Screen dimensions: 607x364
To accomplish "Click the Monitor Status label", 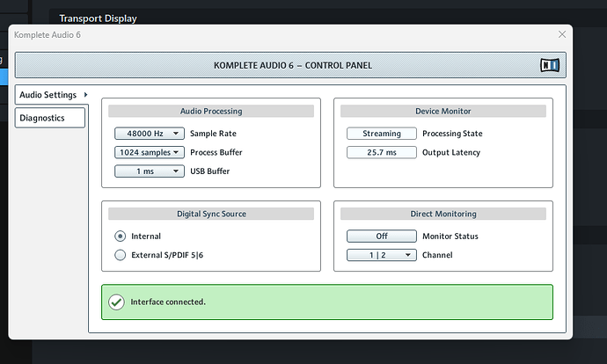I will click(x=450, y=236).
